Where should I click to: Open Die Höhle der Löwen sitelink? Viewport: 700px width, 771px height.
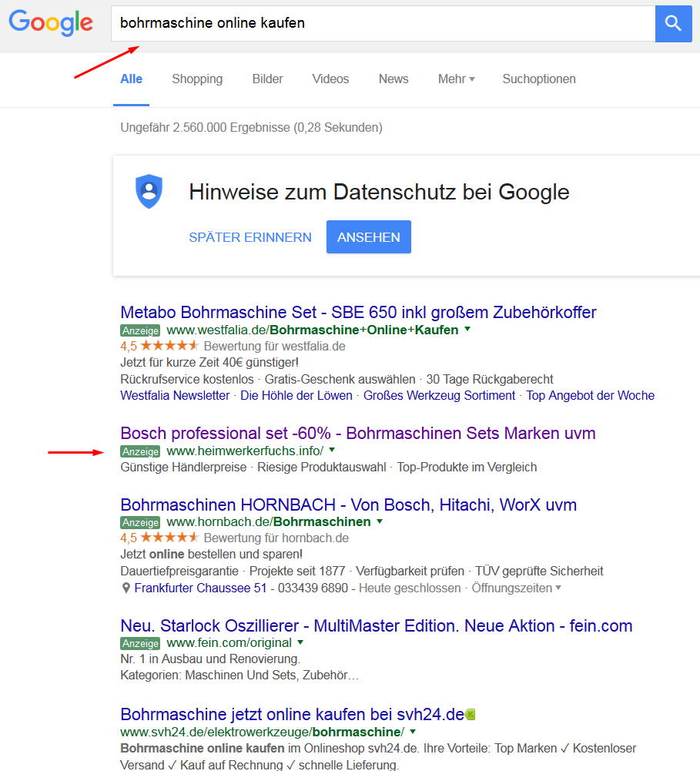coord(296,395)
